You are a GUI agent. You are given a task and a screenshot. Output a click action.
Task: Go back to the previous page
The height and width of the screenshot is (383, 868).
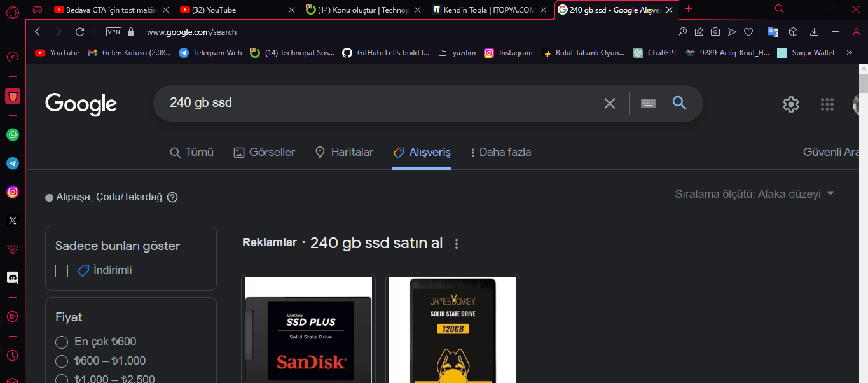click(x=38, y=32)
